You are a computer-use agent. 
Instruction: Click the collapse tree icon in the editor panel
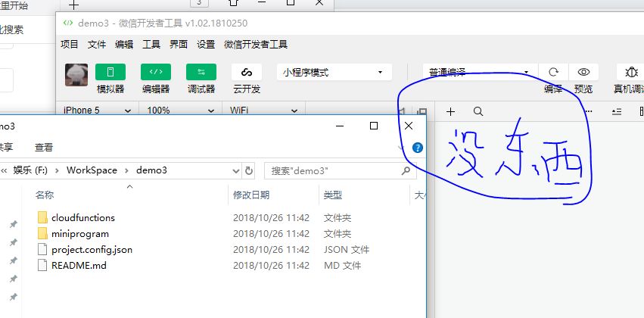(x=617, y=112)
